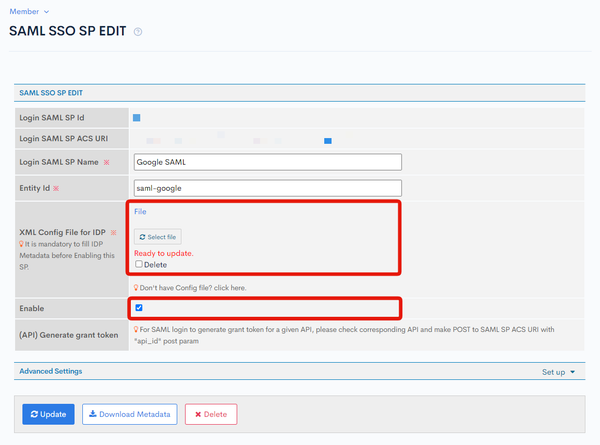Open the Member breadcrumb dropdown
This screenshot has height=445, width=600.
coord(29,11)
